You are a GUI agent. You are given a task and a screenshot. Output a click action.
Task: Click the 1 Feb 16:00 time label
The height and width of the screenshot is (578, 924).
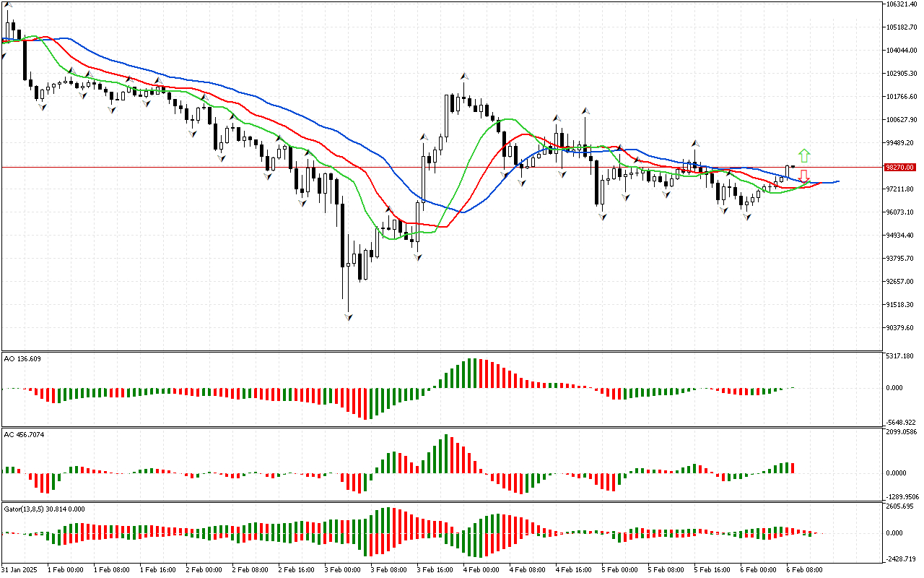pyautogui.click(x=158, y=570)
